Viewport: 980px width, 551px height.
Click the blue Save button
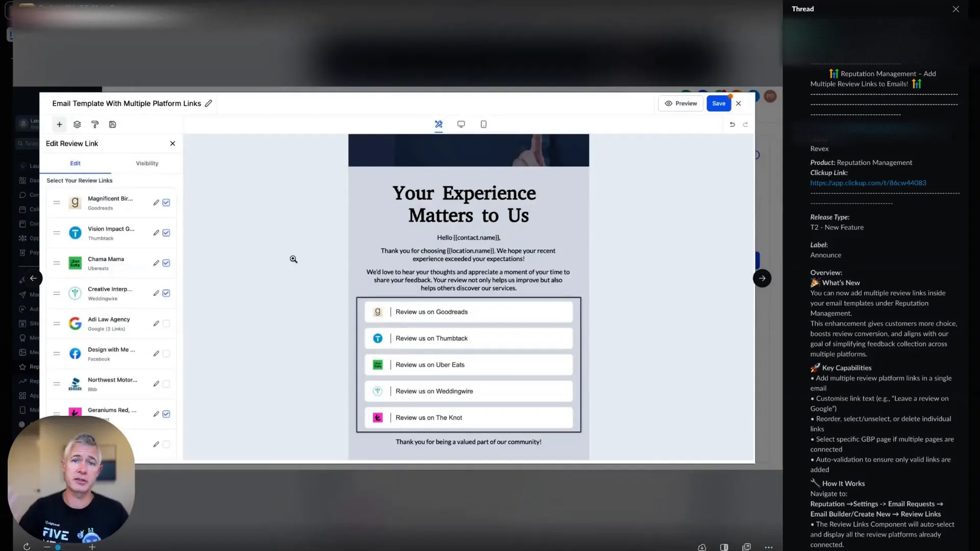[x=719, y=103]
